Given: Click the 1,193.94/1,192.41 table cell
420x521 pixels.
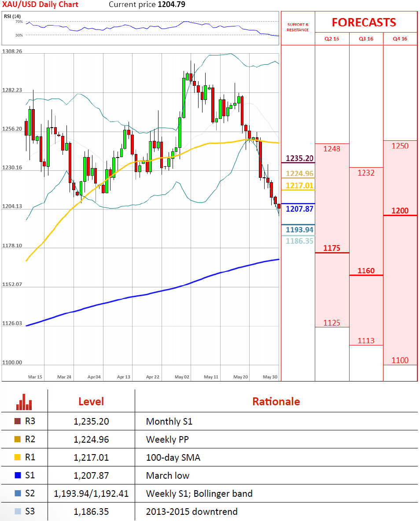Looking at the screenshot, I should coord(91,493).
